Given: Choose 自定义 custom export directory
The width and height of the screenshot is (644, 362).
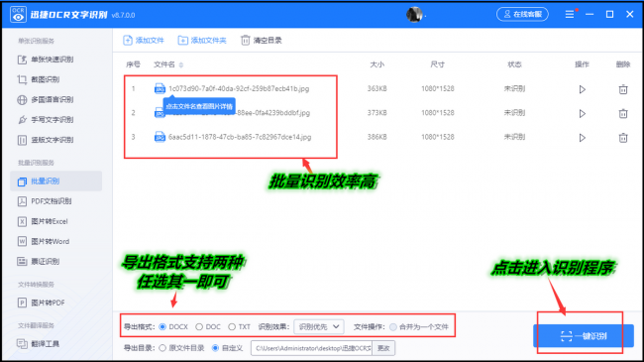Looking at the screenshot, I should [215, 348].
